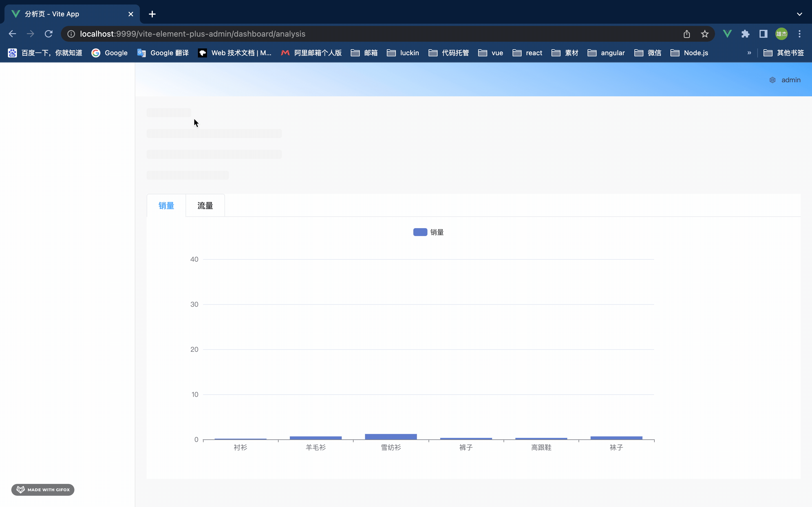Open the Chrome three-dot menu
This screenshot has width=812, height=507.
(799, 34)
